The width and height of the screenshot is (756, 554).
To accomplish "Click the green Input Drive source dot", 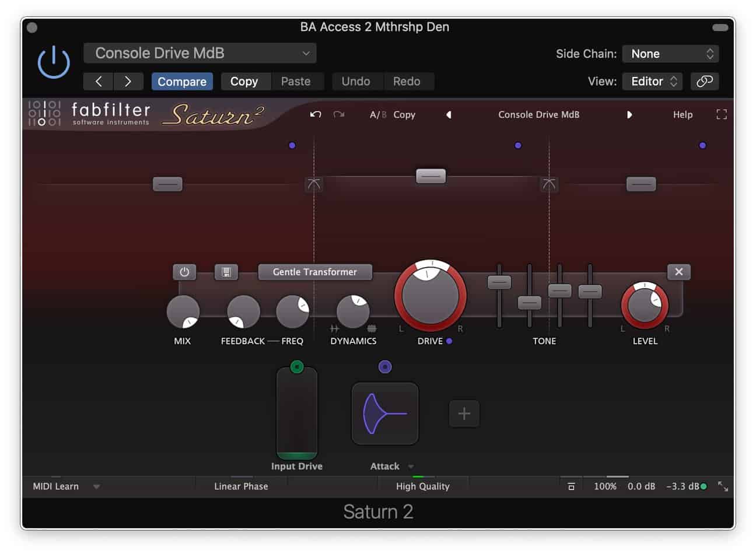I will [297, 367].
